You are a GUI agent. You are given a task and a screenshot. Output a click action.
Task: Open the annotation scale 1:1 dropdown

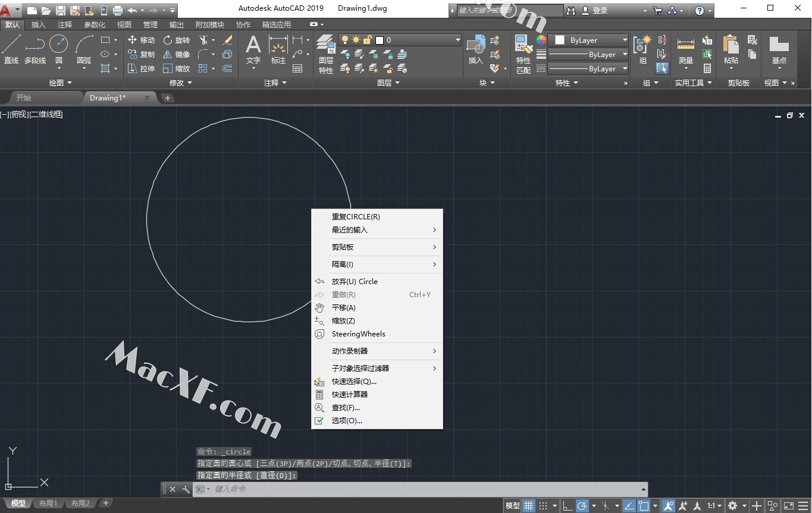coord(714,506)
